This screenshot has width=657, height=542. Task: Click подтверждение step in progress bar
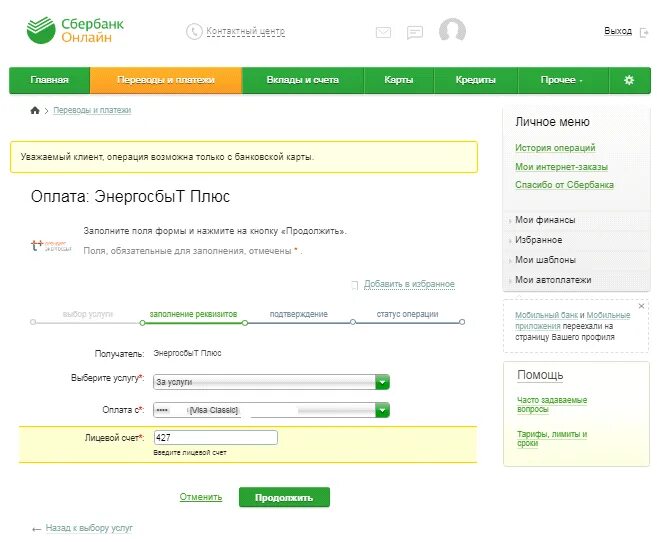(x=298, y=314)
